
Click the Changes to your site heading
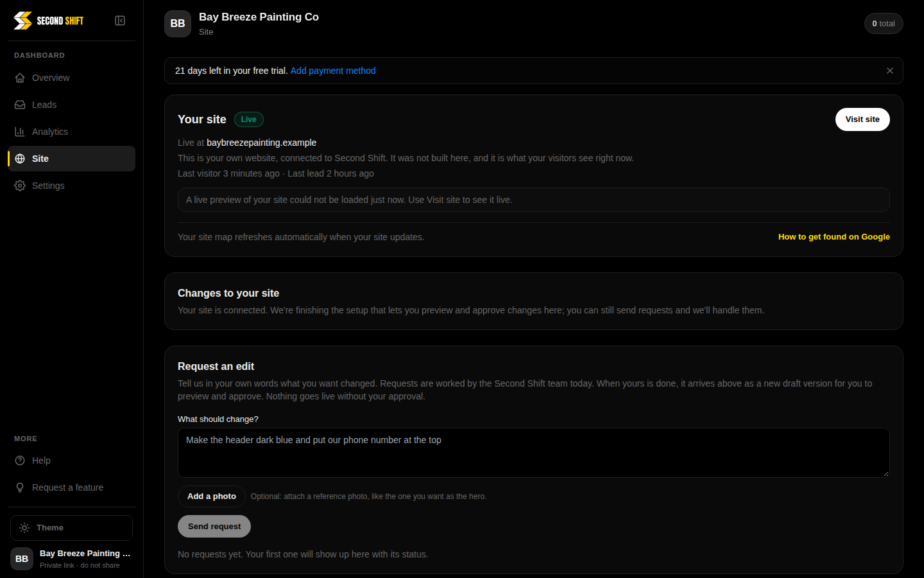tap(228, 293)
